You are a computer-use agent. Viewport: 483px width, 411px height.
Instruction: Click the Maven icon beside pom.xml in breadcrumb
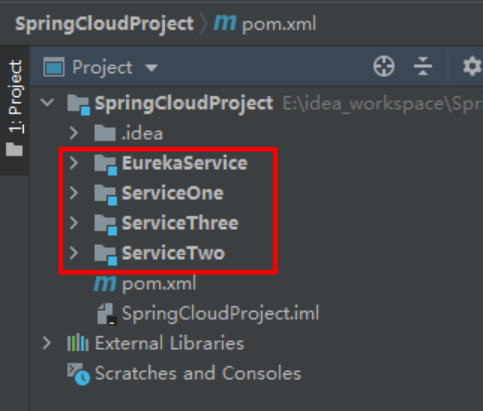[225, 23]
